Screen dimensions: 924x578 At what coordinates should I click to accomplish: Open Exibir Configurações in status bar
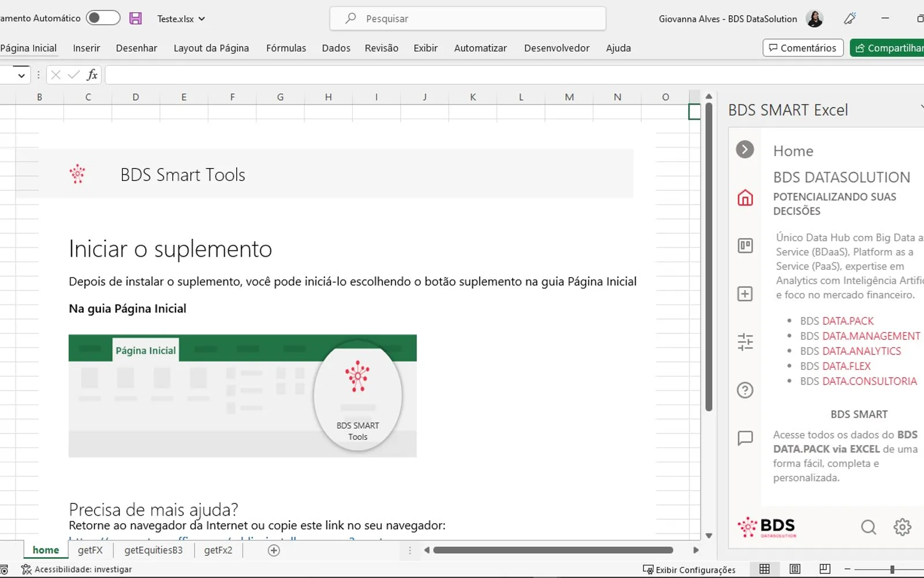(x=689, y=570)
